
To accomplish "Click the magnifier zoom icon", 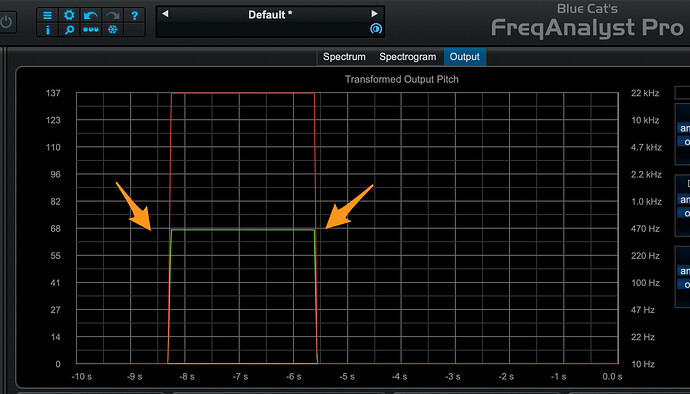I will (x=69, y=29).
